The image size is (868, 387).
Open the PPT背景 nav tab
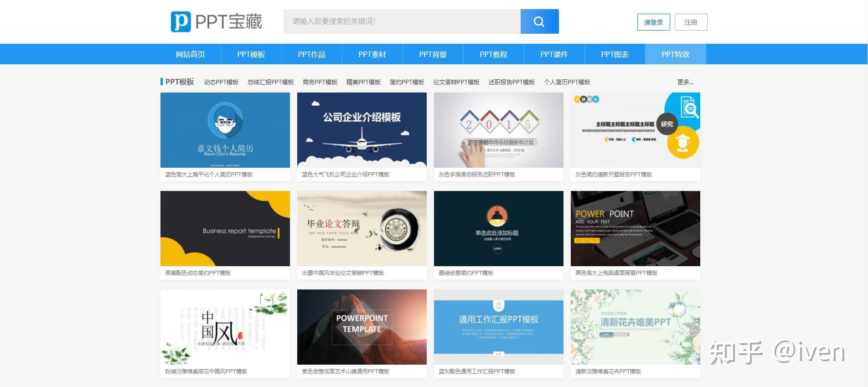433,54
